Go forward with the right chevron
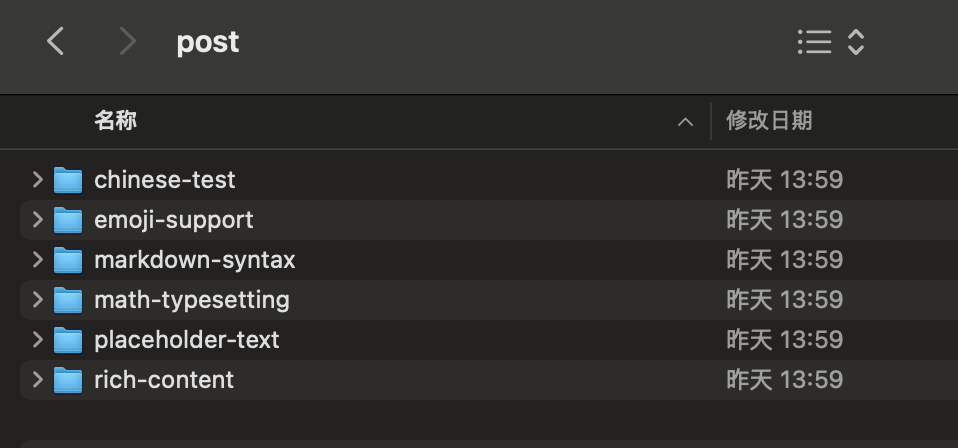Viewport: 958px width, 448px height. click(126, 41)
